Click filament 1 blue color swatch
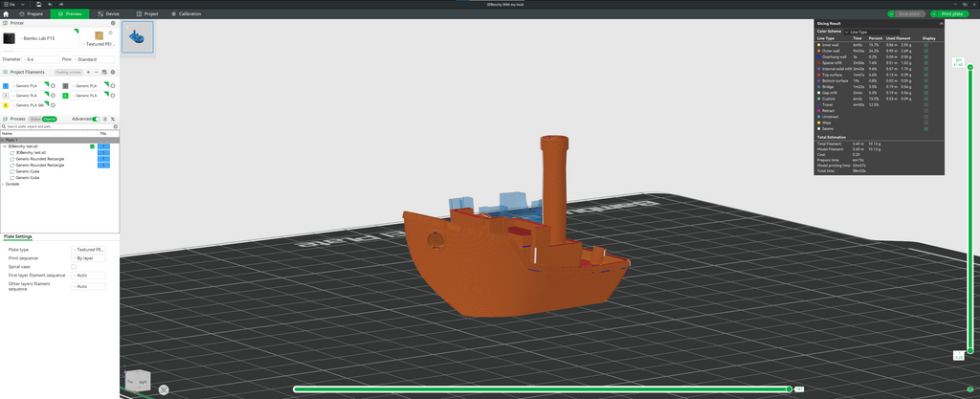This screenshot has height=399, width=980. click(6, 85)
